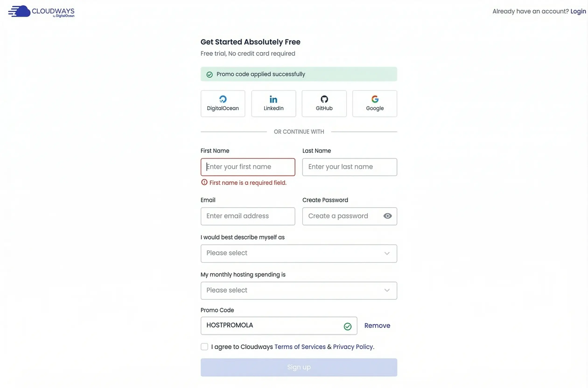Expand the describe myself chevron arrow

click(x=387, y=253)
